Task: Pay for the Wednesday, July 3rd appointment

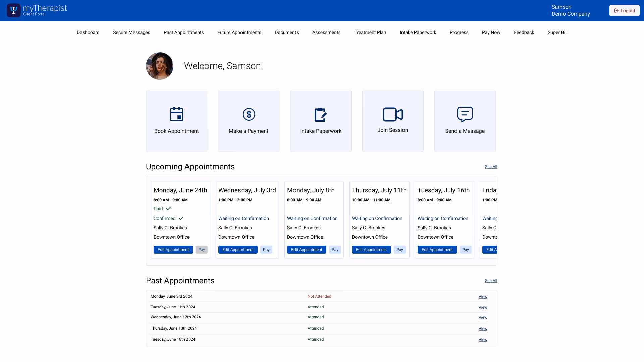Action: 266,250
